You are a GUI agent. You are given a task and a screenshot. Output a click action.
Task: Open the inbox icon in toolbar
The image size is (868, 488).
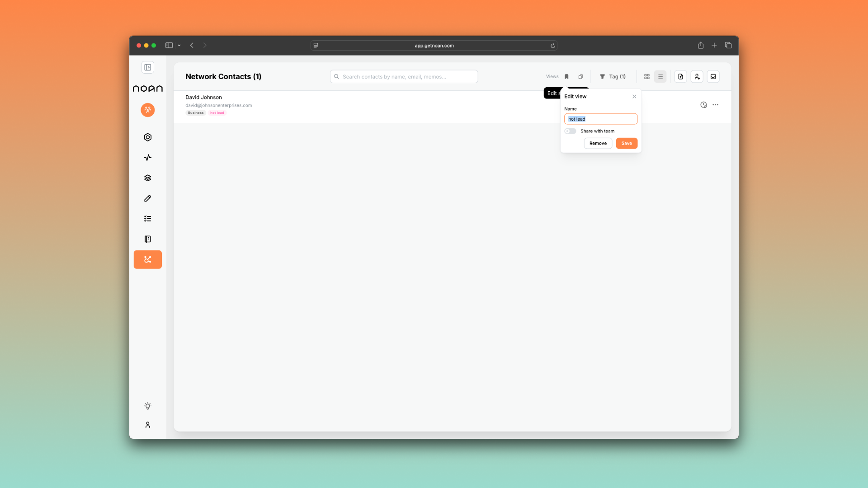[x=713, y=77]
